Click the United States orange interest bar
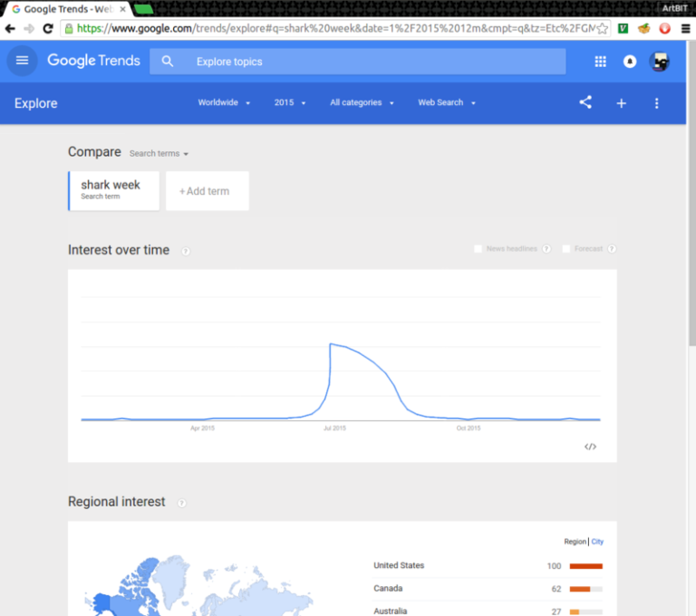 [x=585, y=566]
